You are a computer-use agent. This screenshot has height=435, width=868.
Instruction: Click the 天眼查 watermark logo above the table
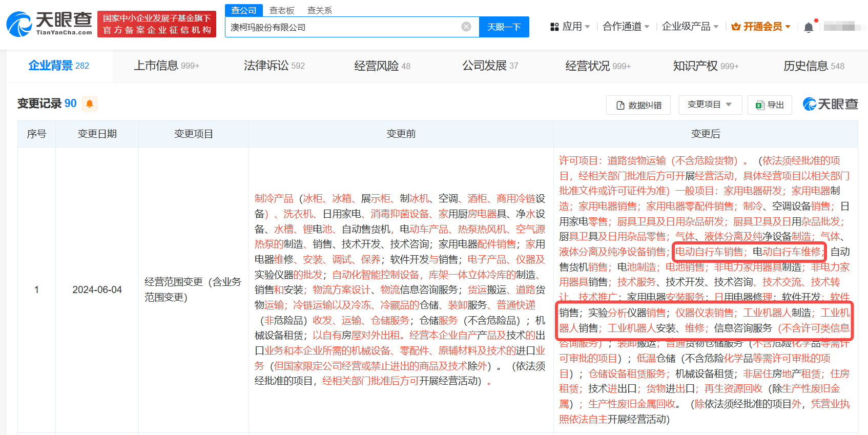(x=830, y=104)
